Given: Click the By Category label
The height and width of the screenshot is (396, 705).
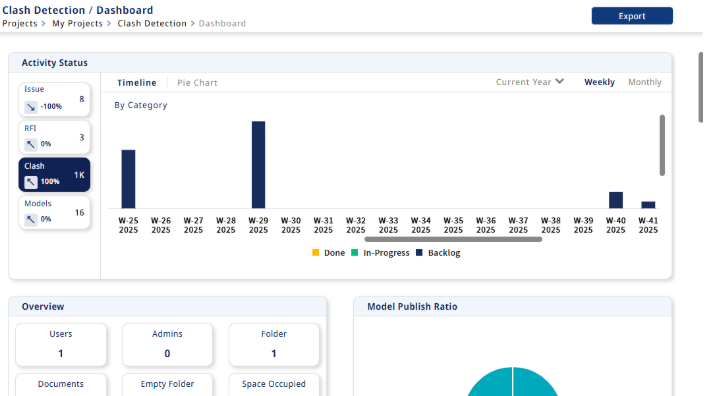Looking at the screenshot, I should pyautogui.click(x=141, y=105).
